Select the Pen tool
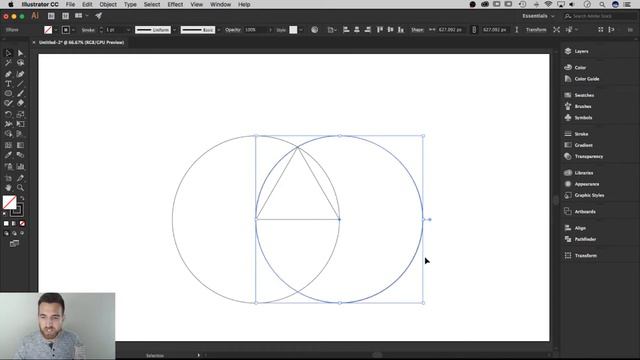 point(8,74)
